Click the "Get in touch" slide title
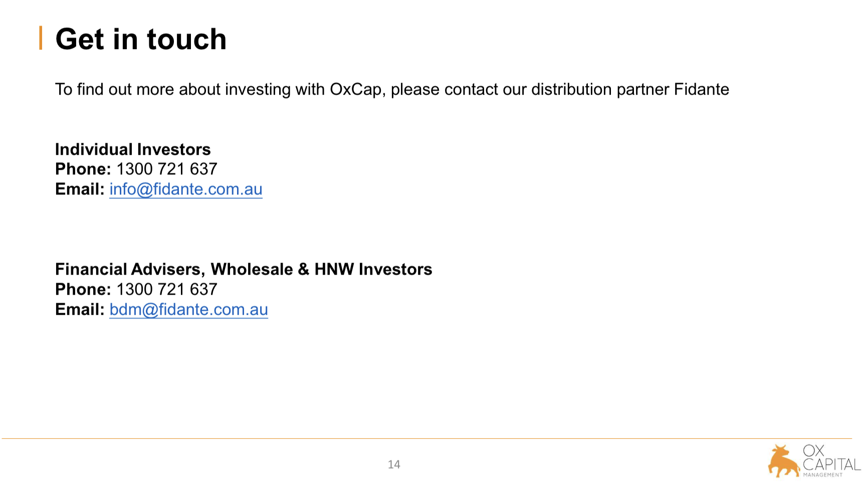 click(141, 39)
